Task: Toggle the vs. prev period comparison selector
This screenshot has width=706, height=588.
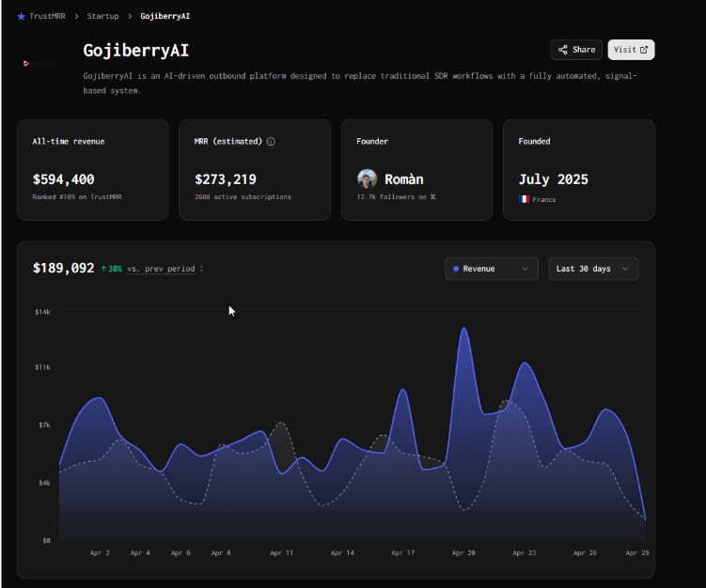Action: (x=165, y=269)
